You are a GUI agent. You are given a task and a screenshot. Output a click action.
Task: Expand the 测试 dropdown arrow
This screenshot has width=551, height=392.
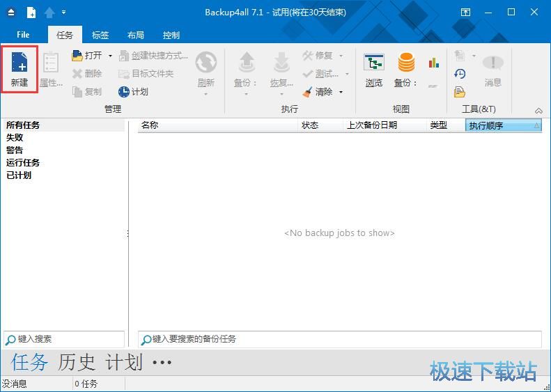[347, 74]
